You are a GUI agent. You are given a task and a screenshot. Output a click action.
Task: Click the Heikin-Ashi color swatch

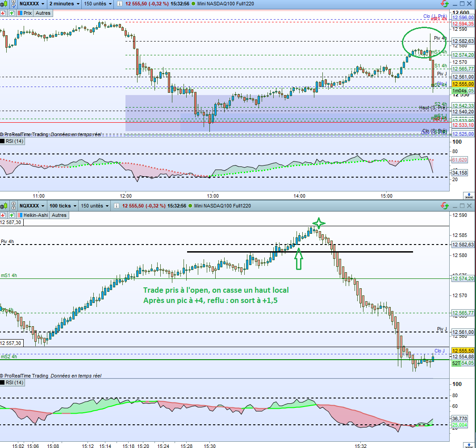(x=20, y=216)
